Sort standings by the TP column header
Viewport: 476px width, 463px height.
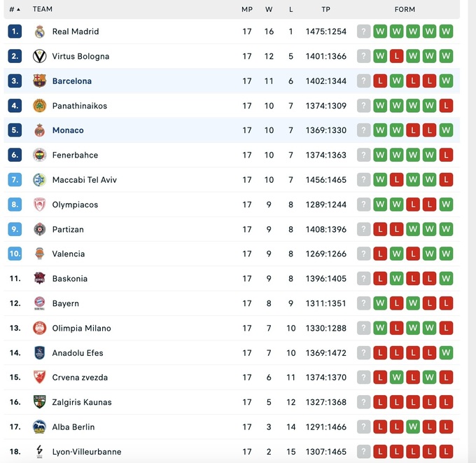[x=325, y=9]
